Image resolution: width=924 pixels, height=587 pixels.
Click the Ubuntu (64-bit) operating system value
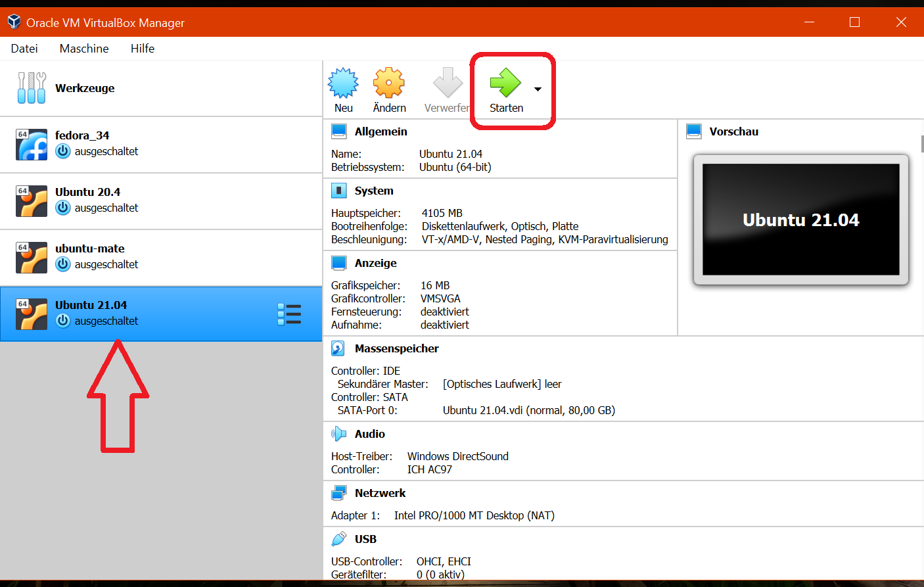coord(455,167)
